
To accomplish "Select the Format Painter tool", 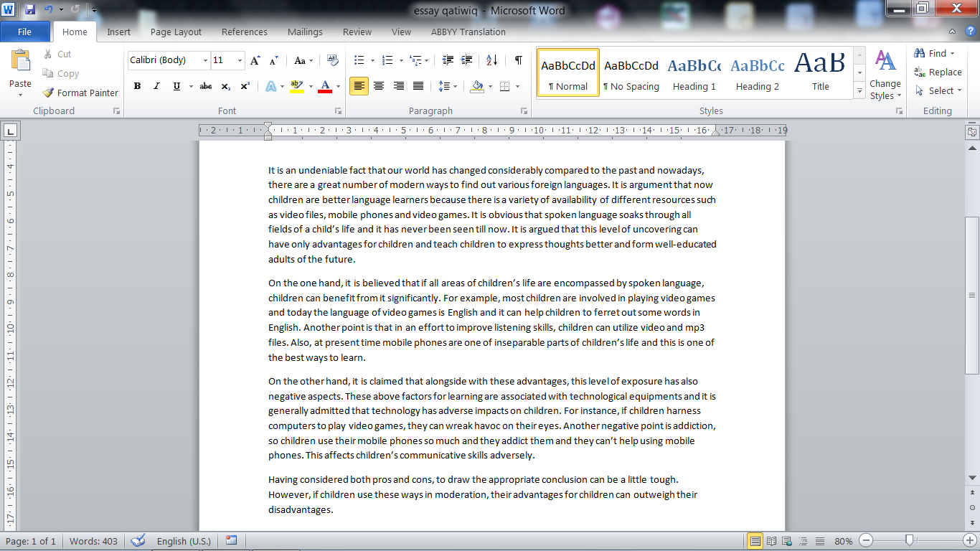I will point(80,93).
